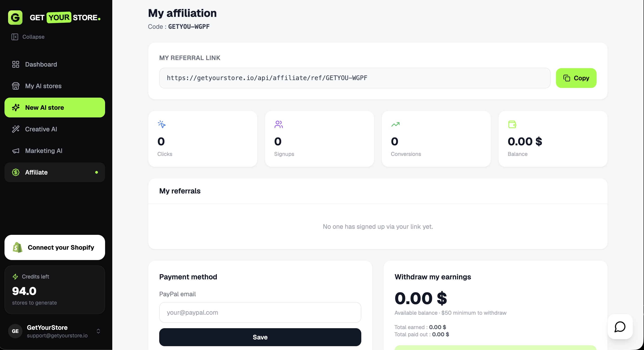644x350 pixels.
Task: Expand the GetYourStore account menu chevron
Action: click(98, 331)
